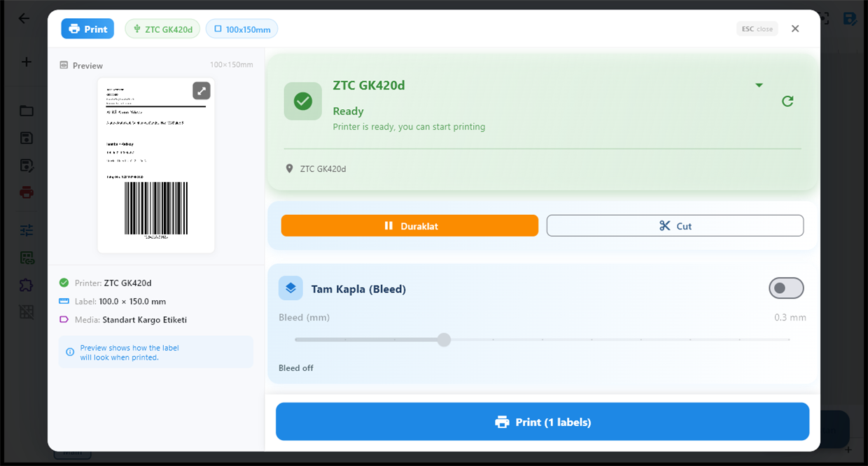The image size is (868, 466).
Task: Click the sliders settings icon in sidebar
Action: (x=27, y=230)
